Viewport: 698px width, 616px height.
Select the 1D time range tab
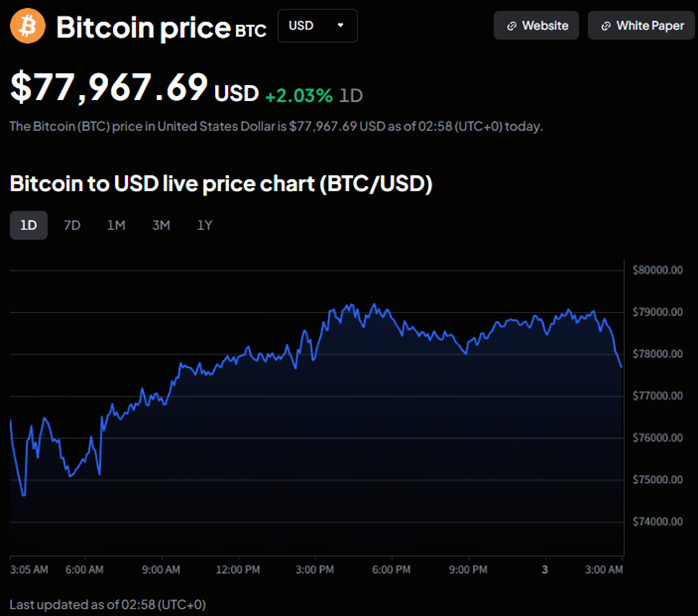click(28, 225)
